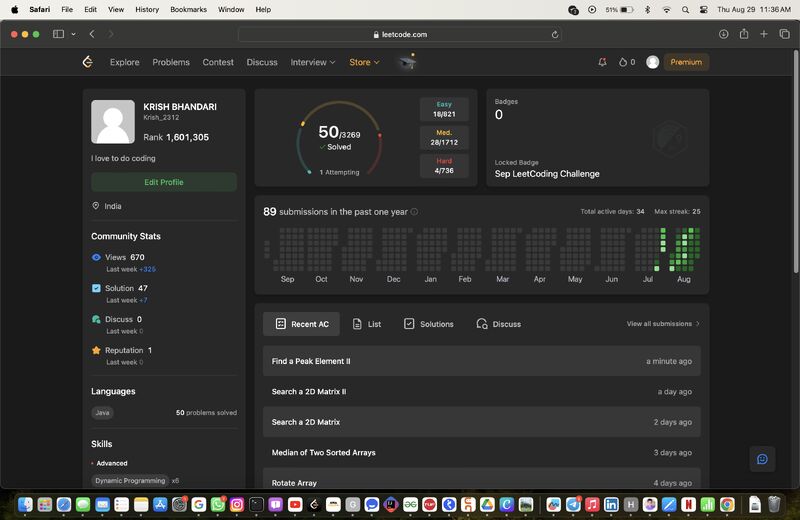Switch to the Solutions tab

point(429,324)
